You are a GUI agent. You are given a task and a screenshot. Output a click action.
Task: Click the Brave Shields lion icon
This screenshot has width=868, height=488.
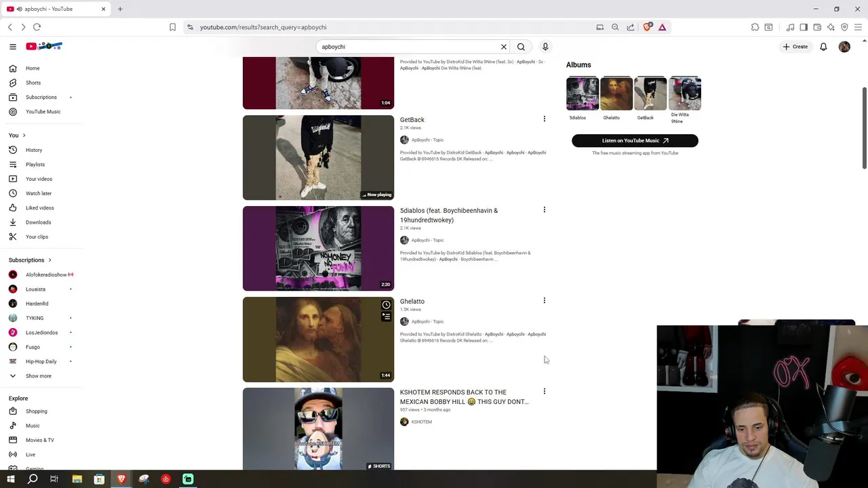(647, 27)
